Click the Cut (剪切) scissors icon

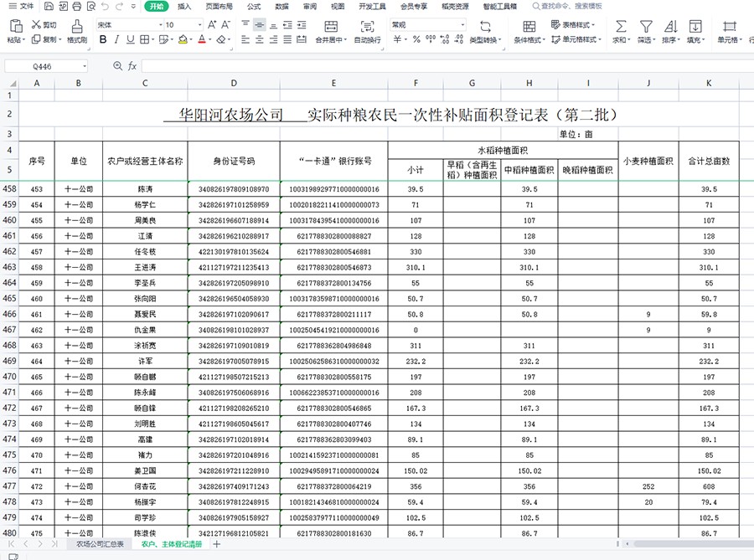coord(36,25)
